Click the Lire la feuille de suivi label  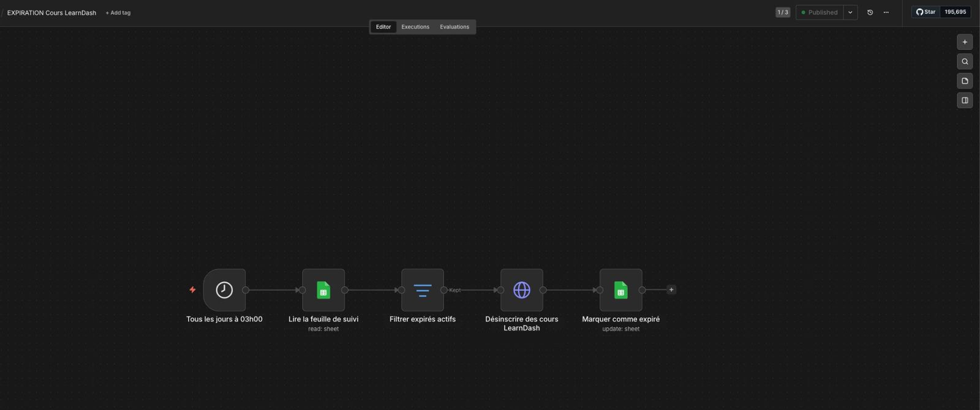tap(323, 319)
